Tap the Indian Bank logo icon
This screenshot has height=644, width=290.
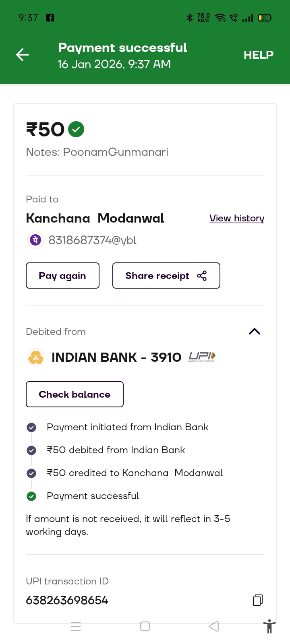click(x=35, y=357)
